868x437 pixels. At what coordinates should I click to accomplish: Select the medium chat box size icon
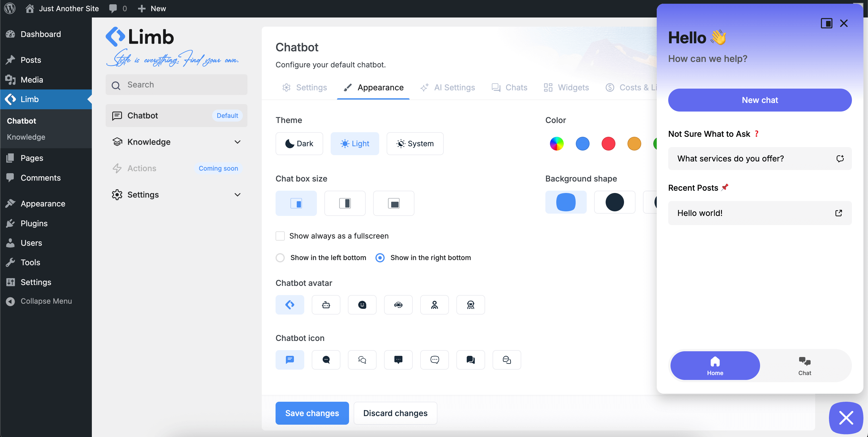point(345,203)
